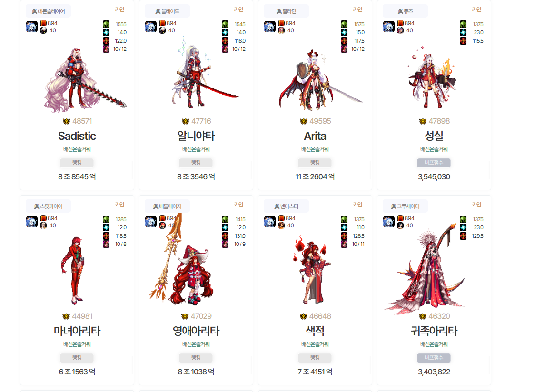This screenshot has width=545, height=392.
Task: Click the 버프점수 button under 성실
Action: pos(434,163)
